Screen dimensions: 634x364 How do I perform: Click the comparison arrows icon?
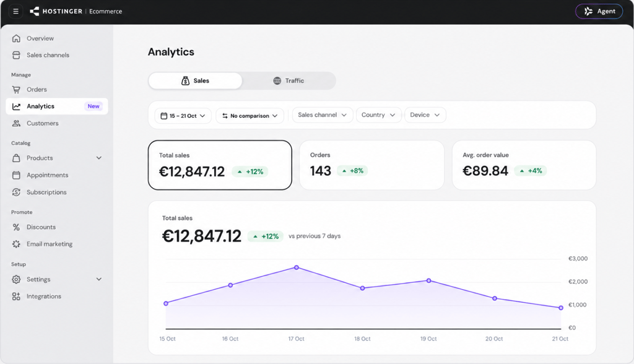coord(225,116)
